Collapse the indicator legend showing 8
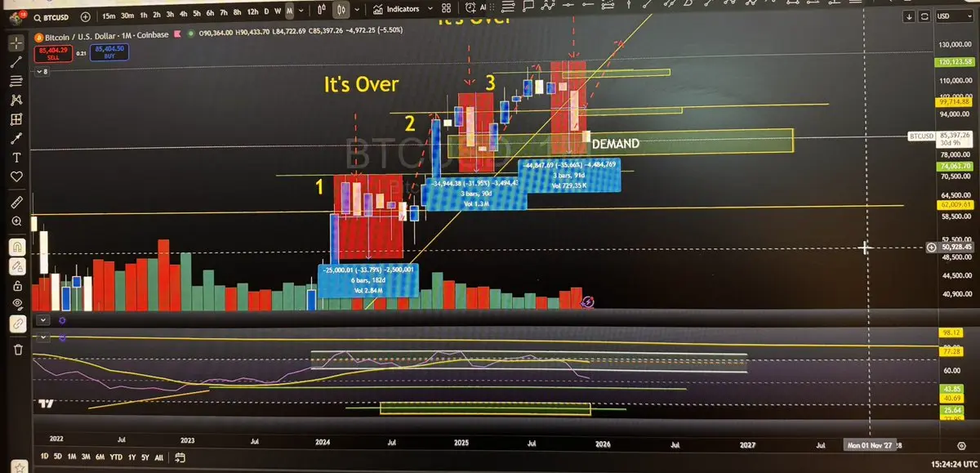This screenshot has height=473, width=980. 42,72
